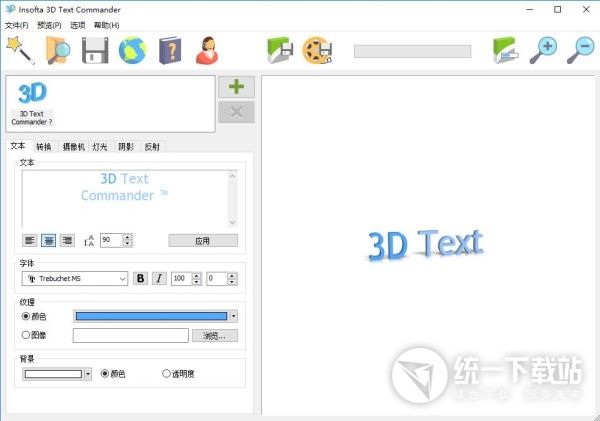The width and height of the screenshot is (600, 421).
Task: Expand the blue texture color dropdown
Action: pyautogui.click(x=233, y=316)
